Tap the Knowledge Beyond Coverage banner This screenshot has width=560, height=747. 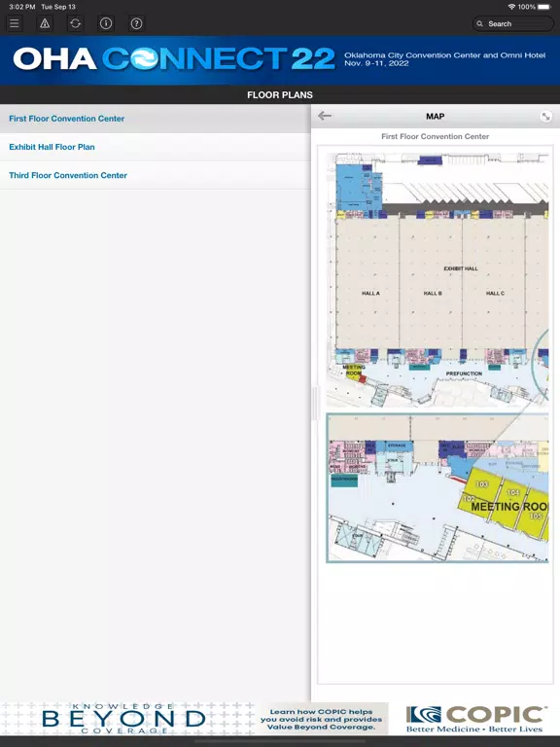(x=124, y=719)
